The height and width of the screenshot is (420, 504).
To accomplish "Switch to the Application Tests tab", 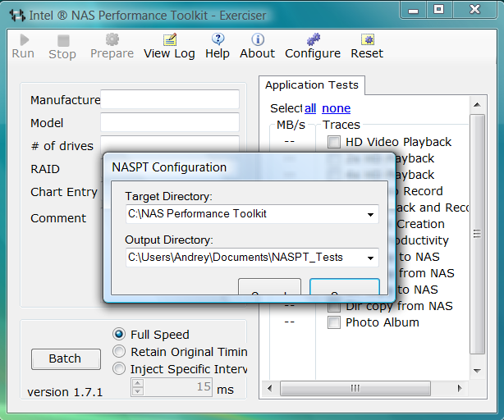I will (312, 85).
